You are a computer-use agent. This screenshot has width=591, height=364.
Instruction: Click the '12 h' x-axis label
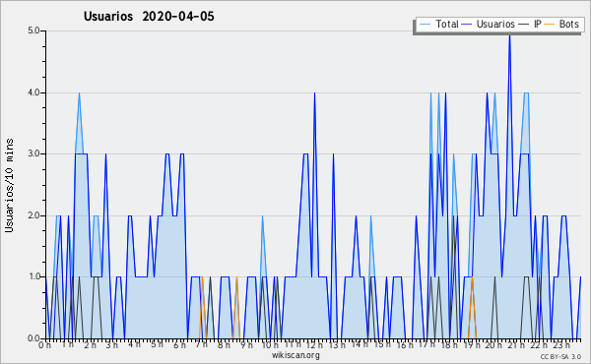tap(314, 345)
